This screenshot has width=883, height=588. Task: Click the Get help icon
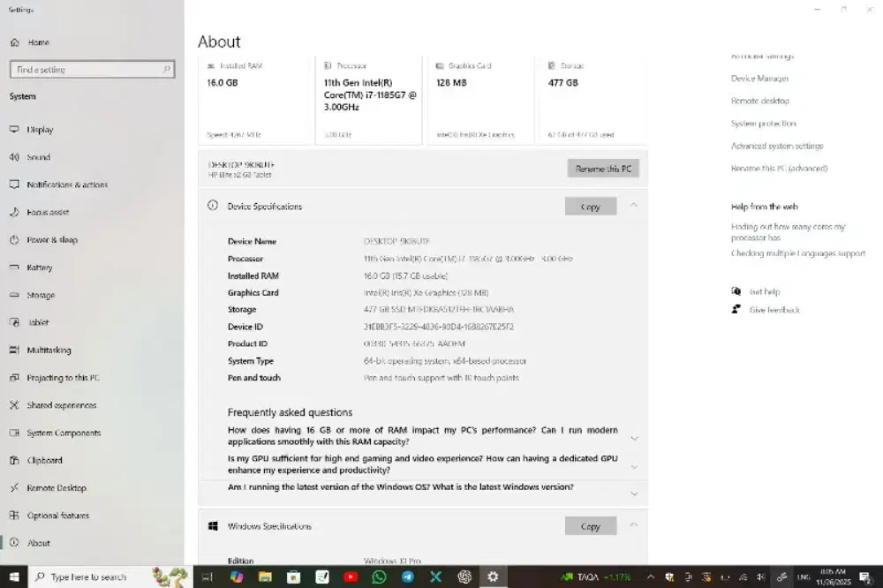736,290
